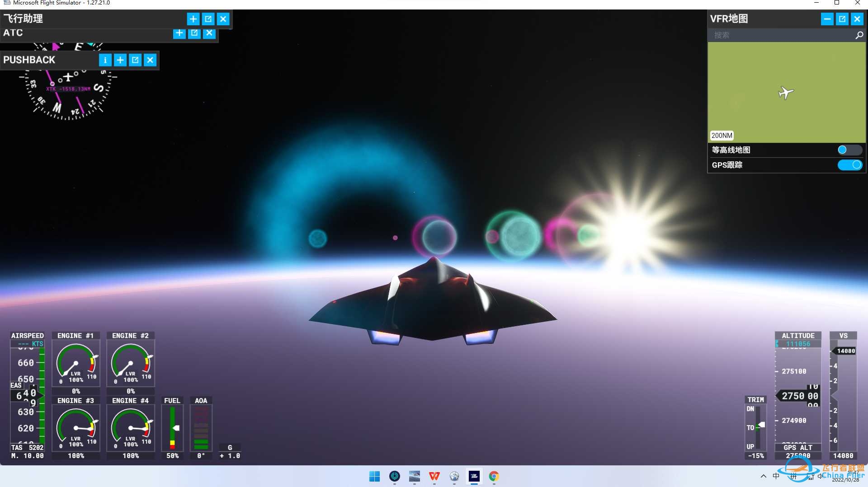This screenshot has height=487, width=868.
Task: Disable the GPS跟踪 toggle
Action: pyautogui.click(x=850, y=165)
